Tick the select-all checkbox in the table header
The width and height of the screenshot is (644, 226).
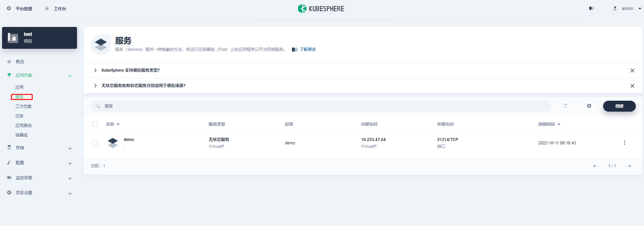pos(95,124)
